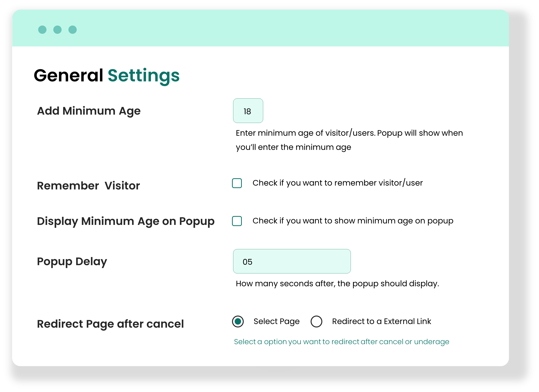Toggle the remember visitor/user setting off
The height and width of the screenshot is (392, 539).
[x=237, y=183]
